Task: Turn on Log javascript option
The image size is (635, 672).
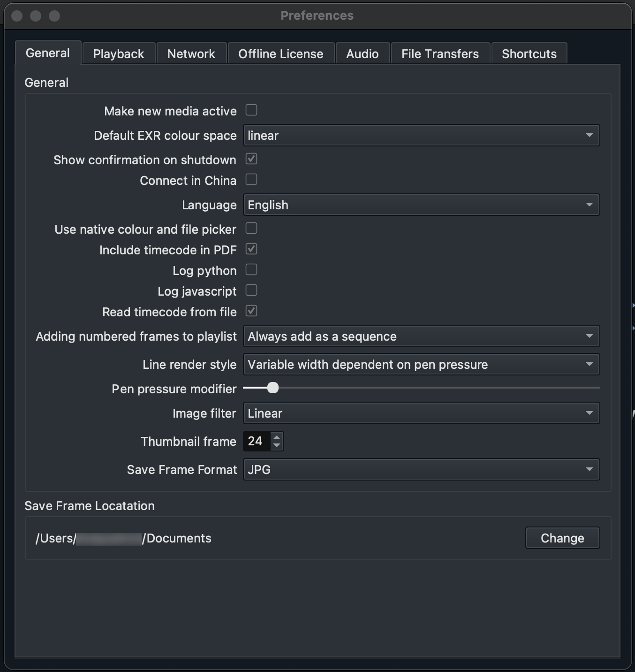Action: click(x=251, y=290)
